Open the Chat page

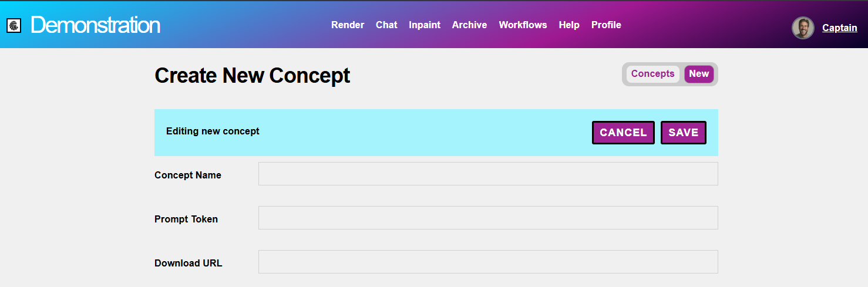(386, 25)
